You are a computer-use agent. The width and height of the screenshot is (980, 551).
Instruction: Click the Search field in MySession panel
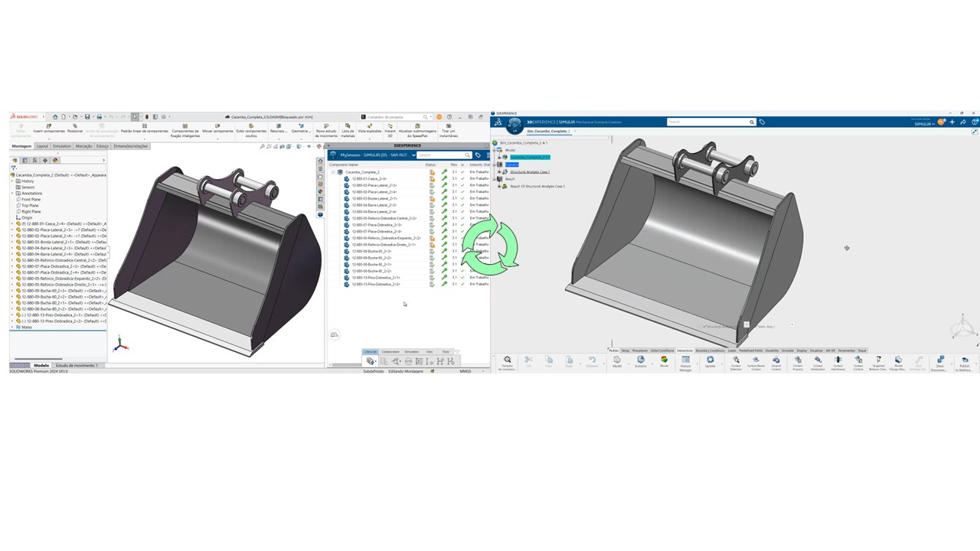[444, 155]
